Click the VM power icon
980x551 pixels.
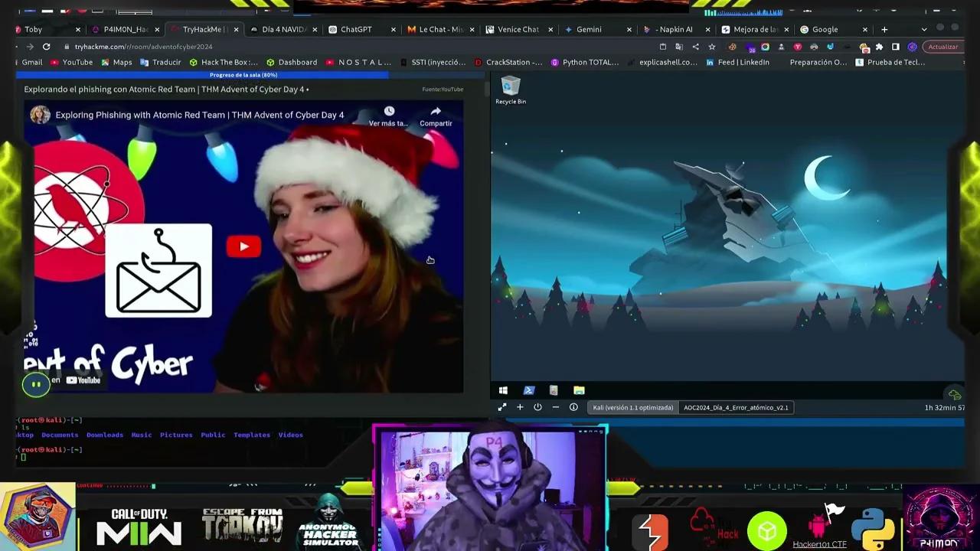point(537,407)
